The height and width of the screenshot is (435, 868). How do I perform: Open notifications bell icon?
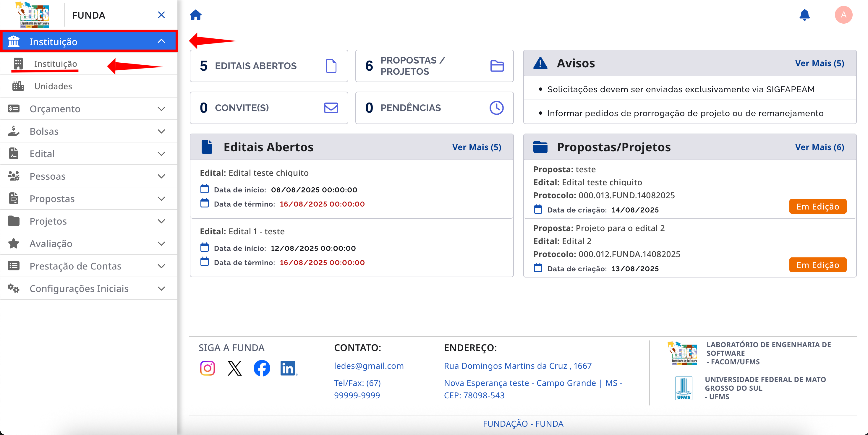[x=804, y=15]
